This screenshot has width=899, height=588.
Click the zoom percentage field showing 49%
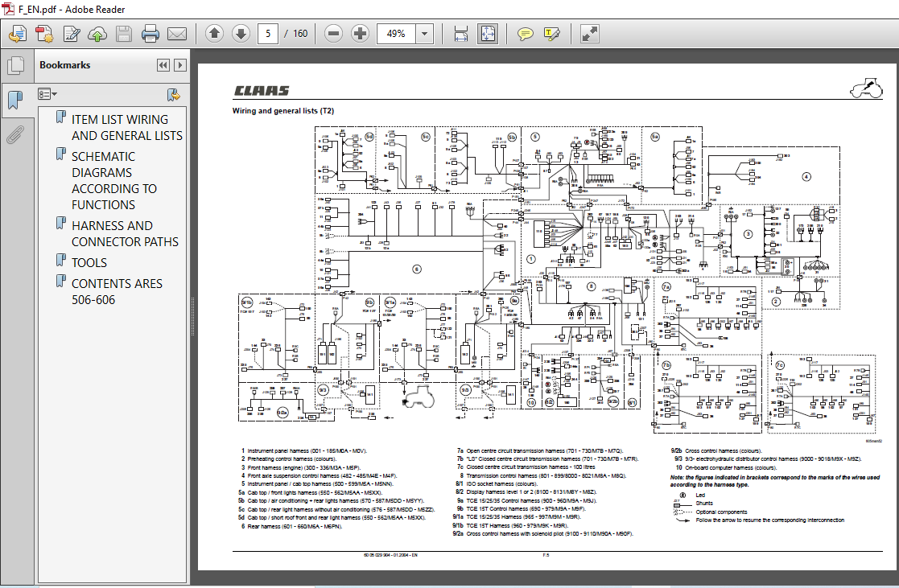coord(396,34)
